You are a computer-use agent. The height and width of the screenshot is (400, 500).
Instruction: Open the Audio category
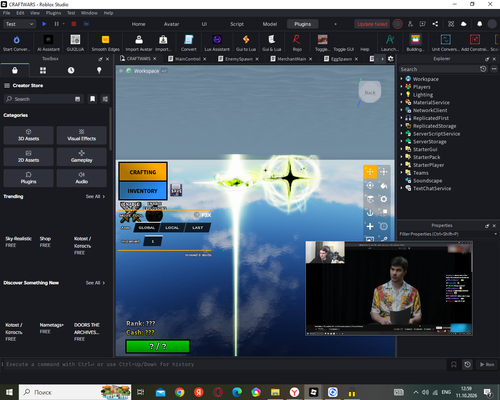(x=82, y=178)
